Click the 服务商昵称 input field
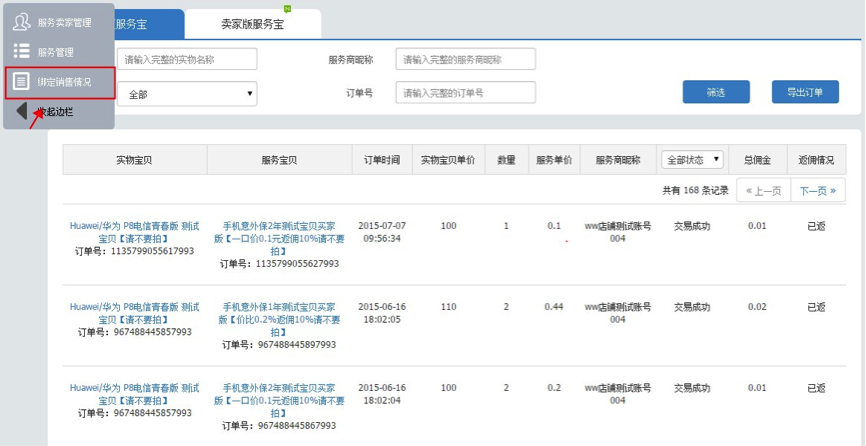The height and width of the screenshot is (446, 866). pos(465,60)
